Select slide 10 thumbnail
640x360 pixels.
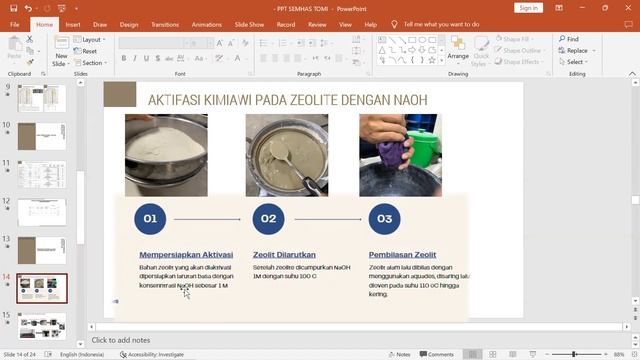42,136
